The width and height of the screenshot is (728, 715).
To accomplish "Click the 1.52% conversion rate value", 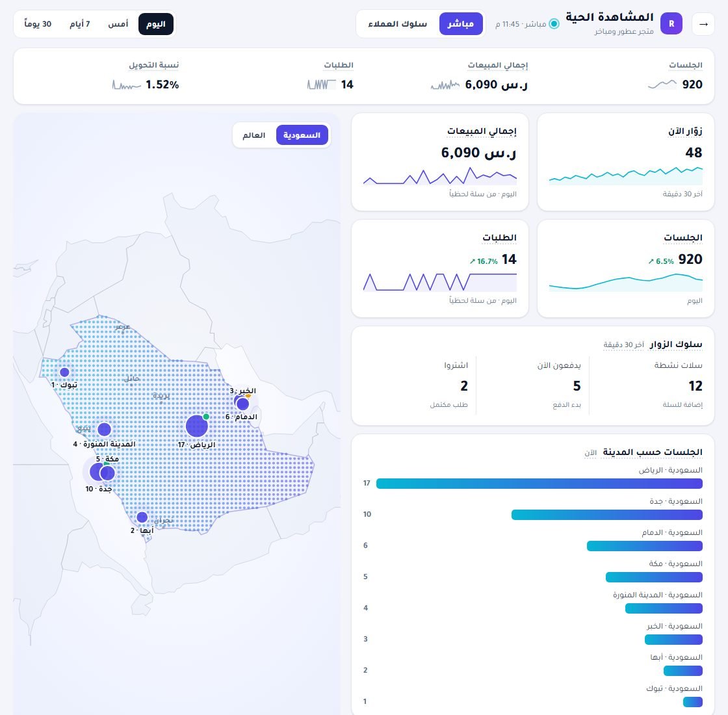I will tap(162, 84).
